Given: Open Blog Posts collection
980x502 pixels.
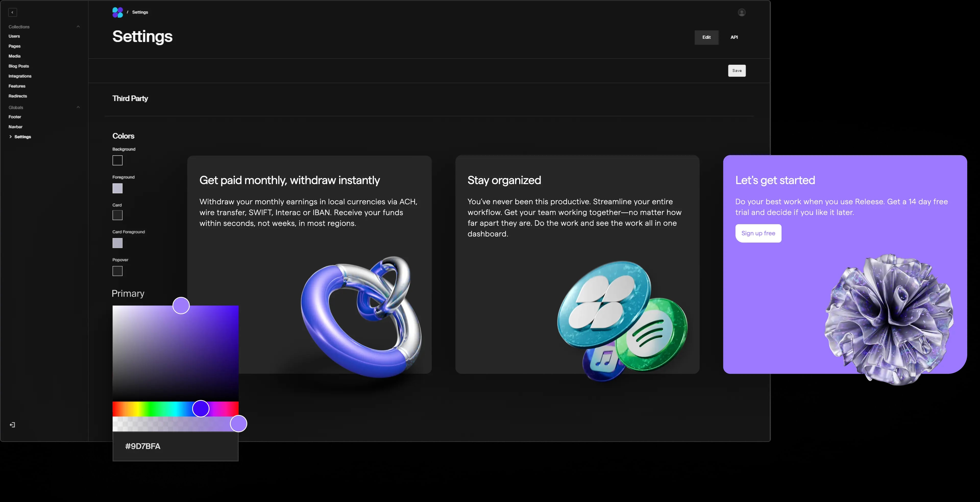Looking at the screenshot, I should 19,66.
